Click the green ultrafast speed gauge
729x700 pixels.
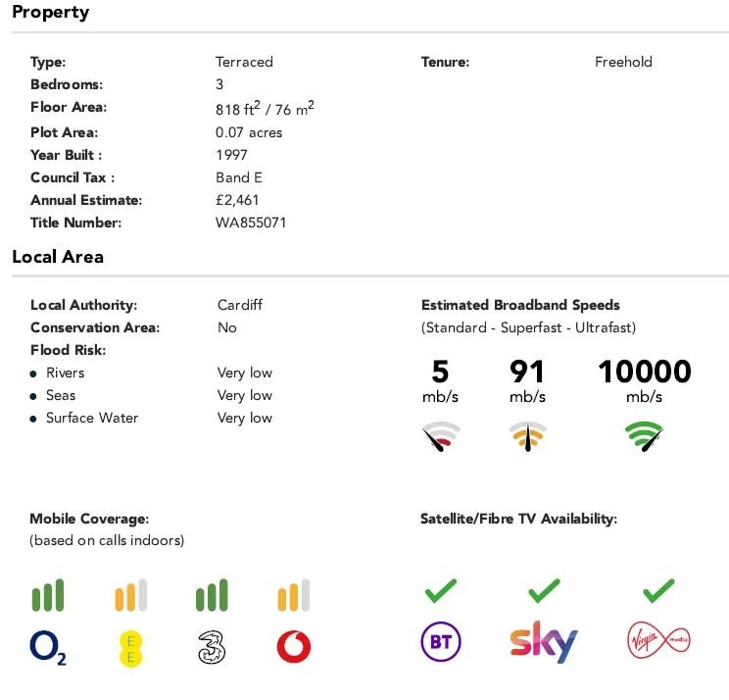point(644,436)
